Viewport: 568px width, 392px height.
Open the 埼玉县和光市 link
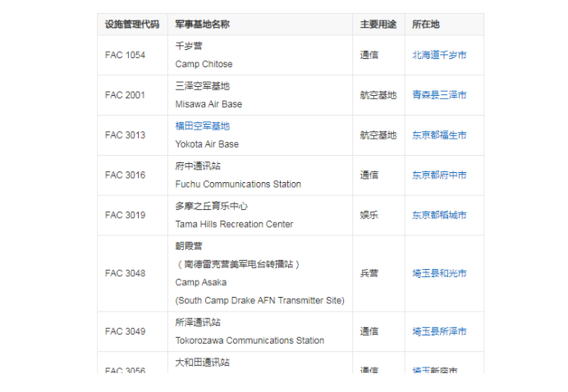click(x=439, y=274)
